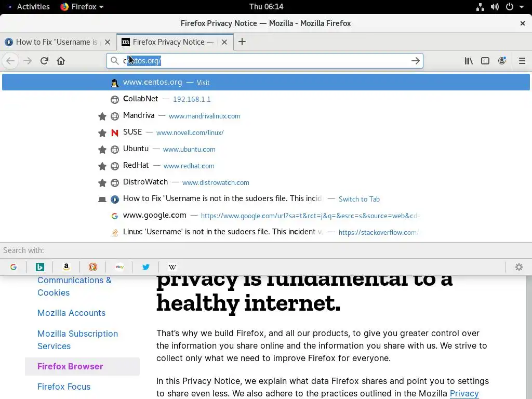The image size is (532, 399).
Task: Search with the Twitter icon
Action: tap(146, 267)
